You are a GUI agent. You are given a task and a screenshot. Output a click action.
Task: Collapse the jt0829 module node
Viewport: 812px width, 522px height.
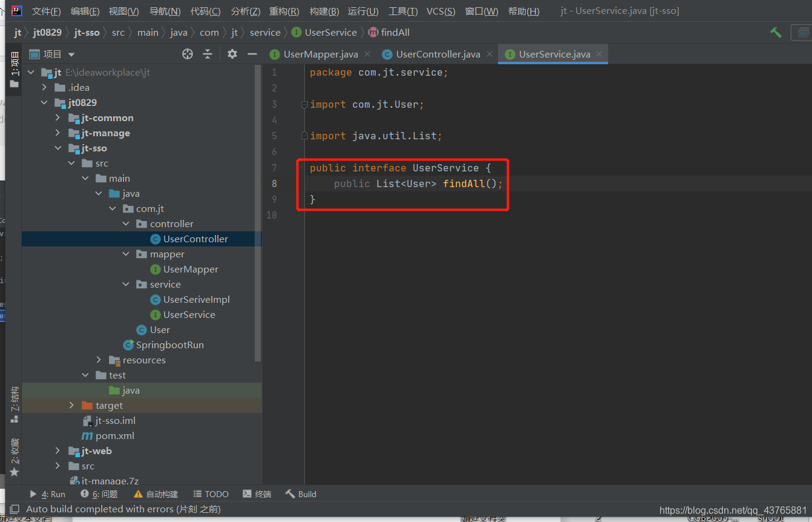(x=44, y=102)
